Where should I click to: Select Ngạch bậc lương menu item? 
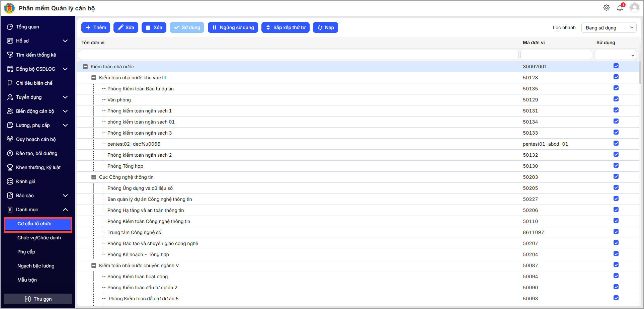[36, 266]
